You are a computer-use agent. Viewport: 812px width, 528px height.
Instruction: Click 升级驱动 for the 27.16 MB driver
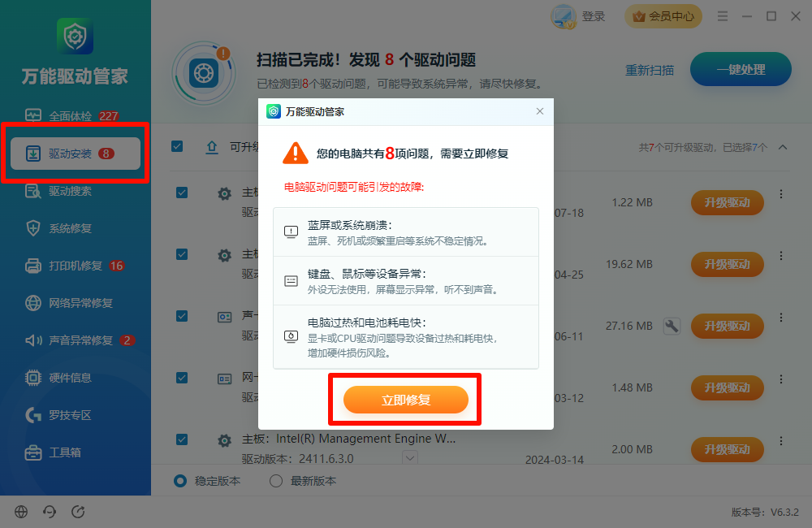(x=727, y=326)
